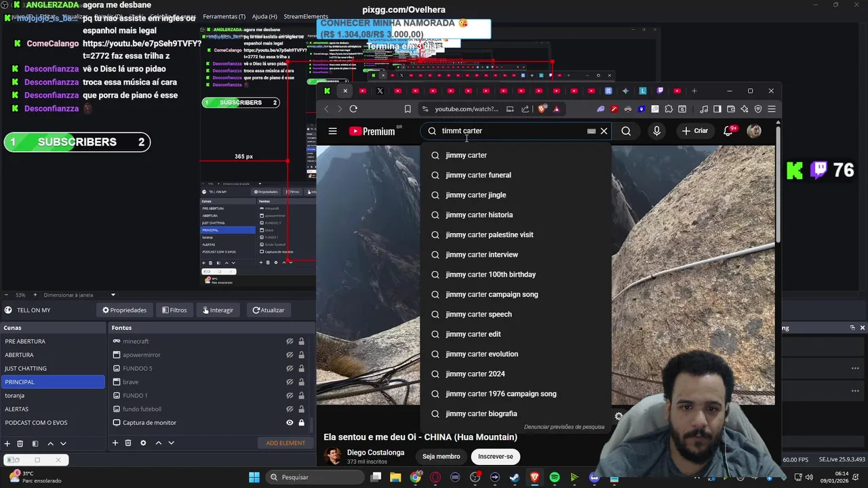Open the YouTube hamburger guide menu
Viewport: 868px width, 488px height.
click(x=332, y=131)
